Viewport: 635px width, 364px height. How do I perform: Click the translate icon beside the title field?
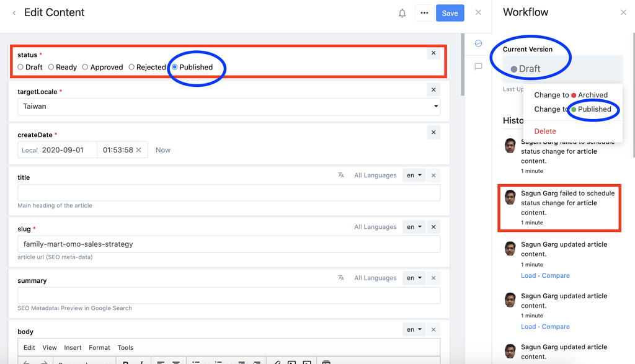pyautogui.click(x=340, y=175)
